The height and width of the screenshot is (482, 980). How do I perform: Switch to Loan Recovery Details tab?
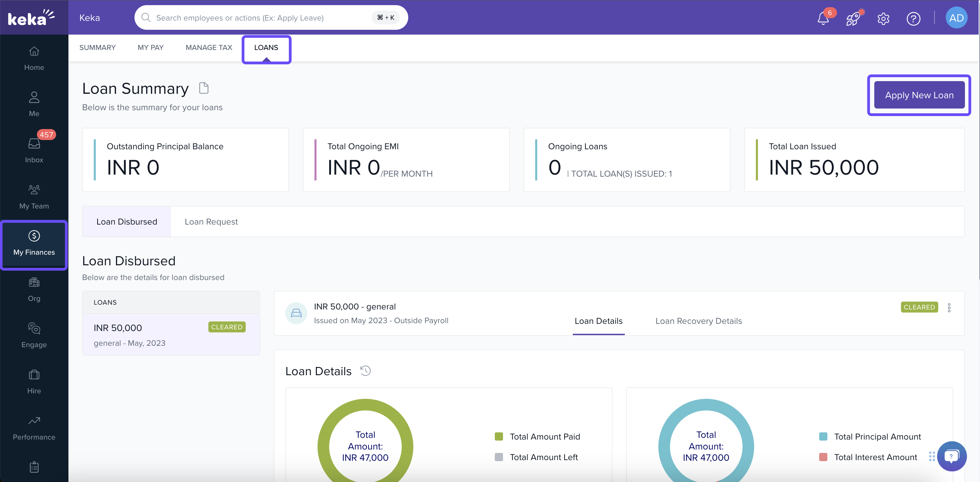tap(698, 321)
